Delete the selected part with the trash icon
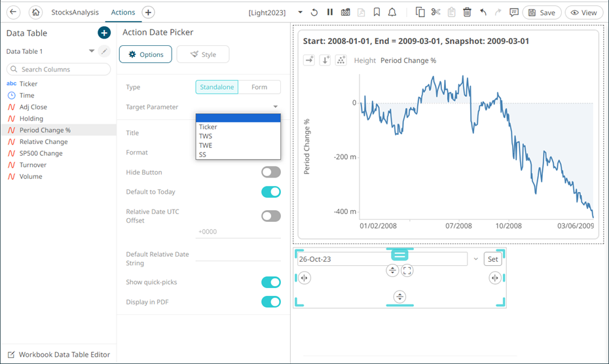The image size is (609, 364). click(467, 12)
